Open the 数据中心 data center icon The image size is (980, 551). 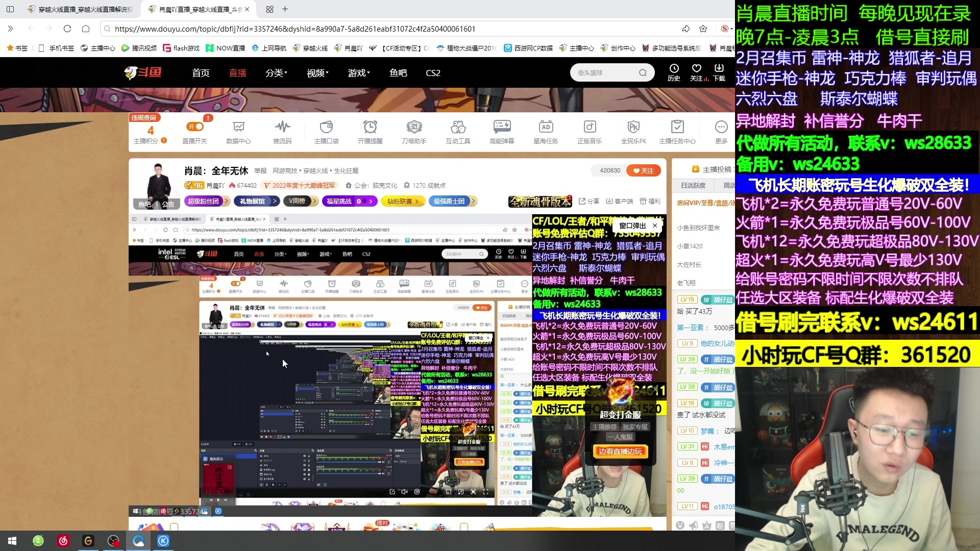tap(238, 132)
